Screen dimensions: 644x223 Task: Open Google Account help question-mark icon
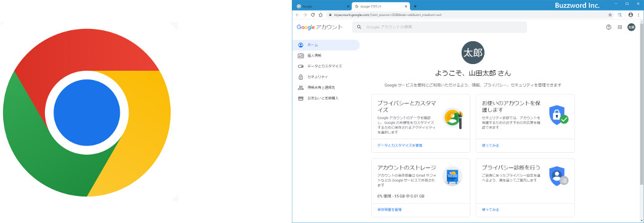point(609,27)
